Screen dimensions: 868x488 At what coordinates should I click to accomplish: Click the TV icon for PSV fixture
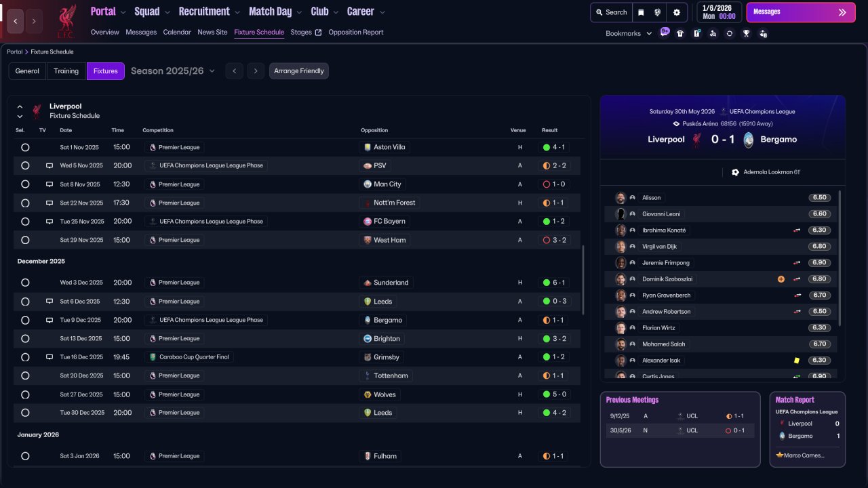click(49, 165)
